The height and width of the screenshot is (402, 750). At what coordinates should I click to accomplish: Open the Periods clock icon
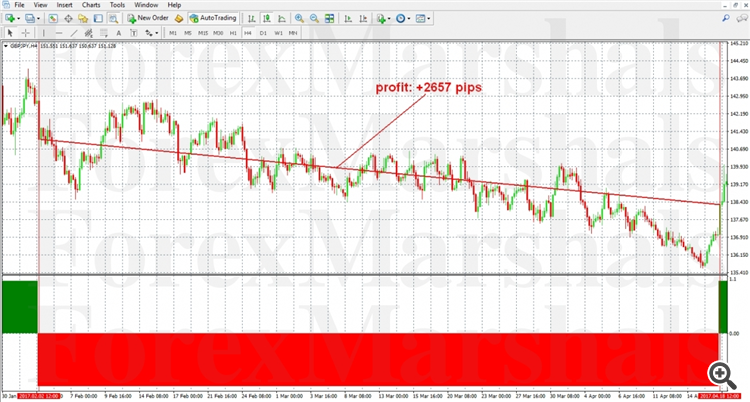[x=401, y=19]
